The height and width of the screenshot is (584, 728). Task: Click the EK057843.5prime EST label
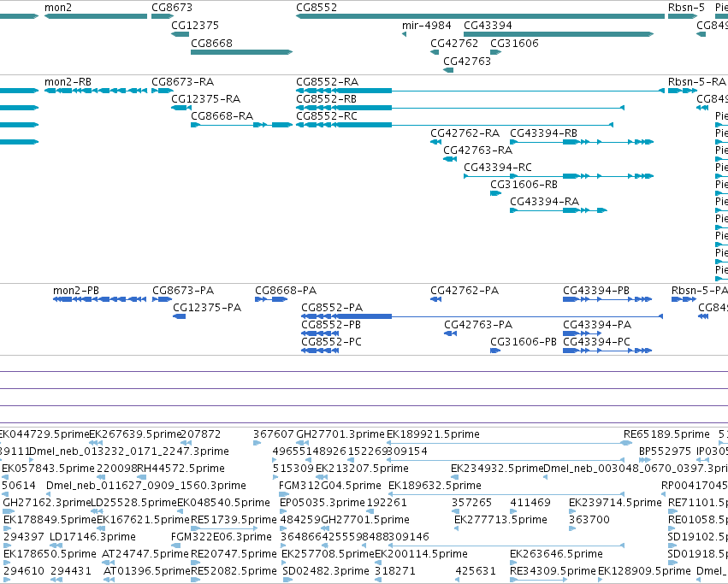pyautogui.click(x=48, y=469)
